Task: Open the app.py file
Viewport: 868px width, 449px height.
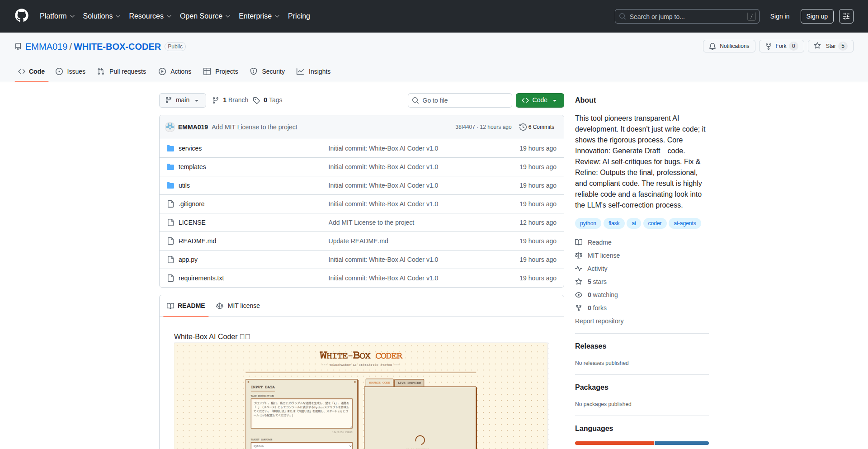Action: [x=188, y=260]
